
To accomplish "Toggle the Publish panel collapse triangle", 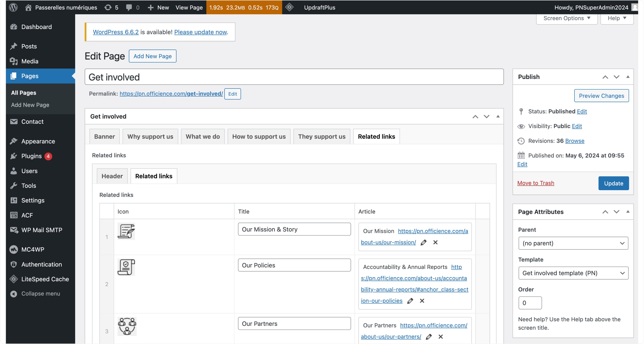I will click(628, 77).
